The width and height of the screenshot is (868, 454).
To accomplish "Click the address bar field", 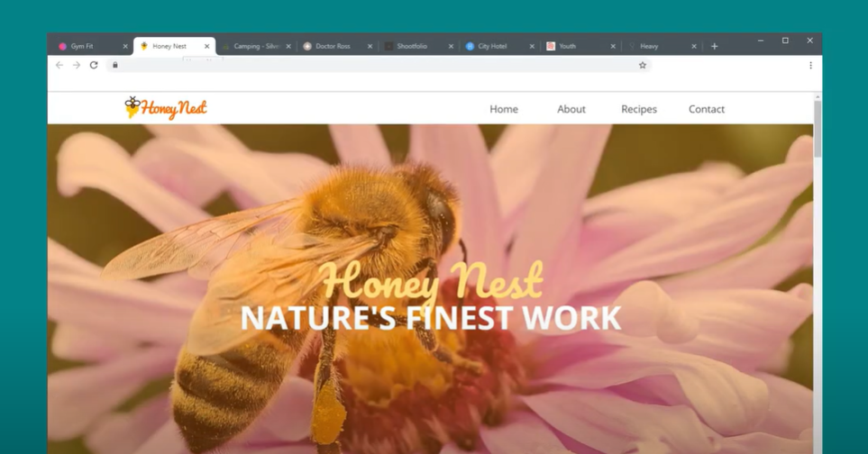I will (x=379, y=65).
